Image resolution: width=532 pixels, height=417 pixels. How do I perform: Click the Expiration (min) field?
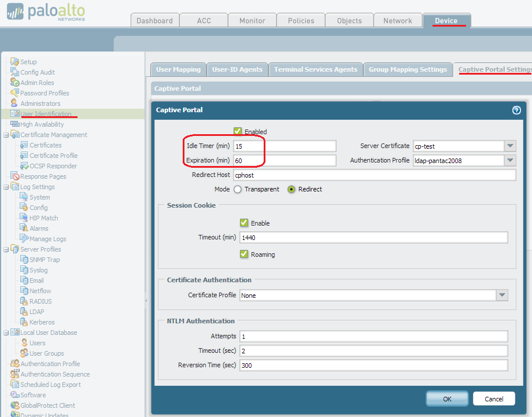[285, 160]
